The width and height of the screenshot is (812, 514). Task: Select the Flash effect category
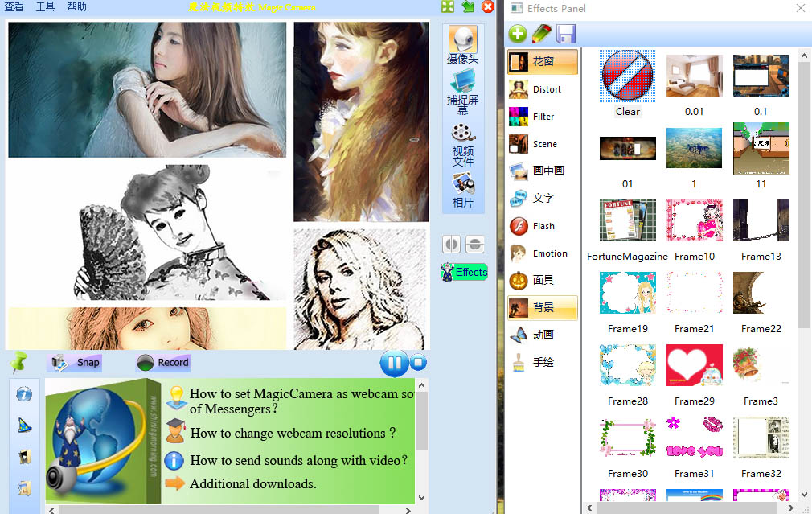[x=543, y=226]
